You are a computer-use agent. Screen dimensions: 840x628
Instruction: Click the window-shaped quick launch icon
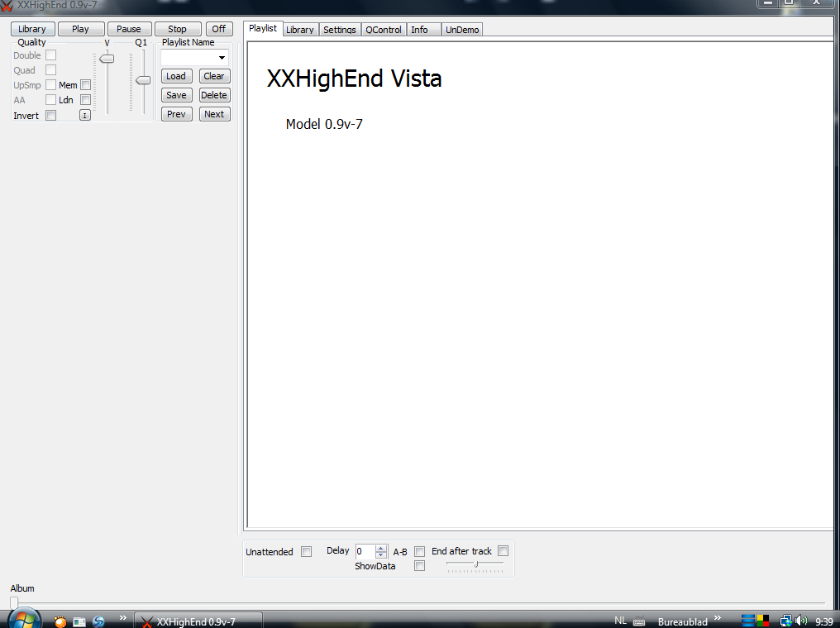click(x=79, y=621)
